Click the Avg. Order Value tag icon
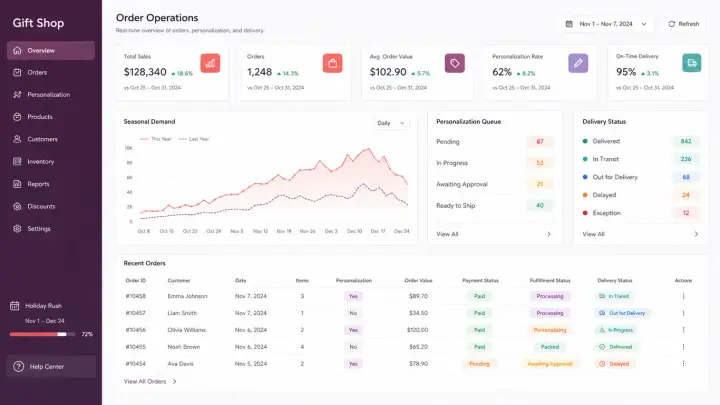The width and height of the screenshot is (720, 405). point(455,63)
